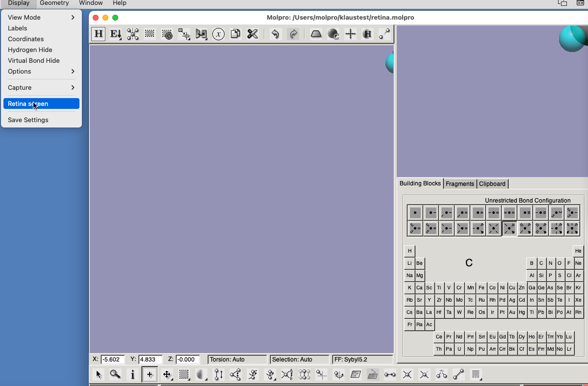The height and width of the screenshot is (386, 588).
Task: Open the Geometry menu
Action: pyautogui.click(x=54, y=3)
